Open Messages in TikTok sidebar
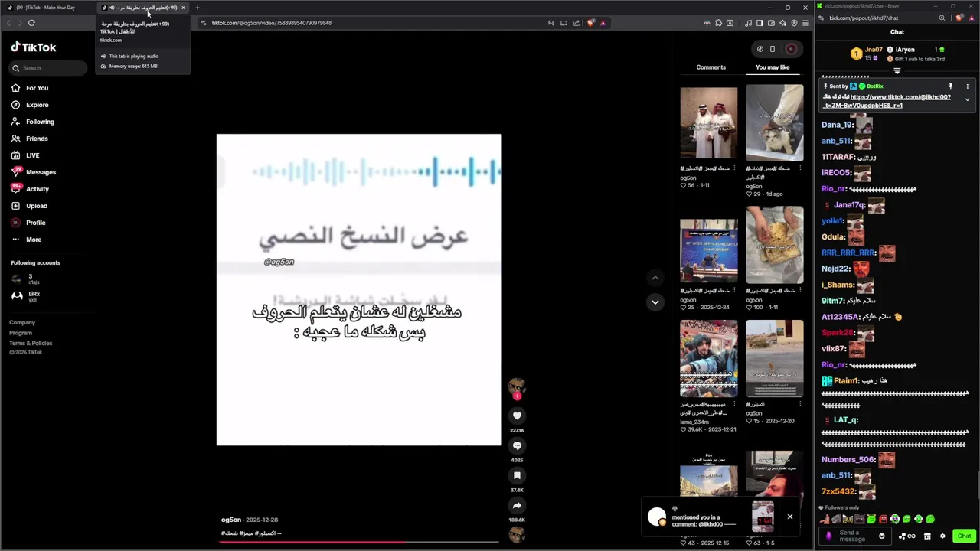Viewport: 980px width, 551px height. click(x=34, y=172)
